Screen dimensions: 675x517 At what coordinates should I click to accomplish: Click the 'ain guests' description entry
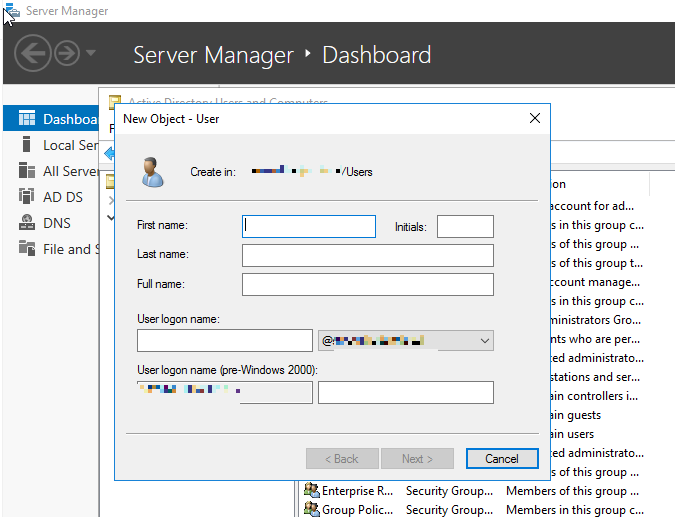(x=576, y=415)
